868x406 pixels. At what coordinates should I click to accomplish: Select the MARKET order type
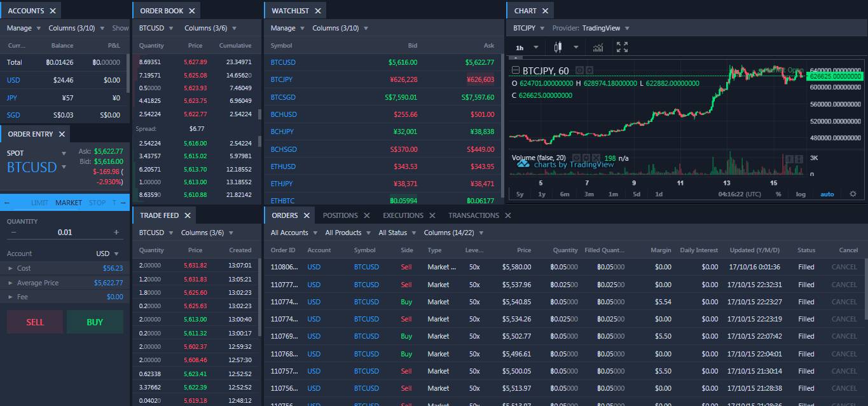coord(69,203)
